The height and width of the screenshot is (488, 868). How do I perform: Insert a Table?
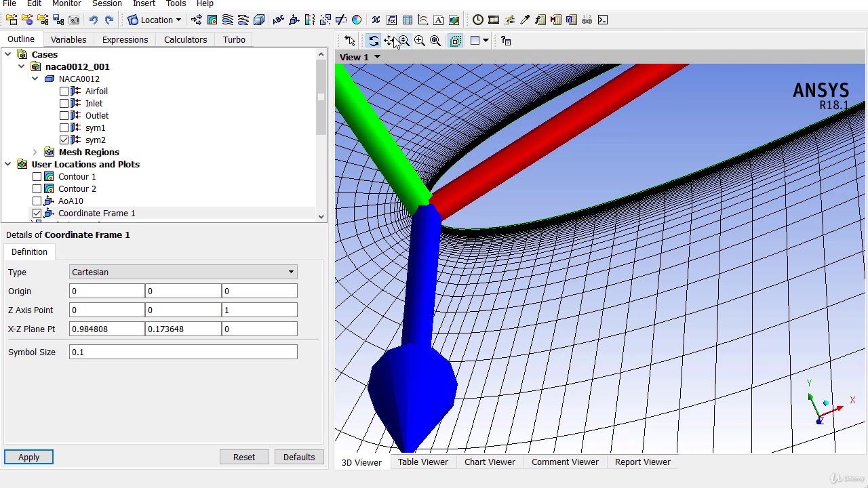tap(408, 20)
